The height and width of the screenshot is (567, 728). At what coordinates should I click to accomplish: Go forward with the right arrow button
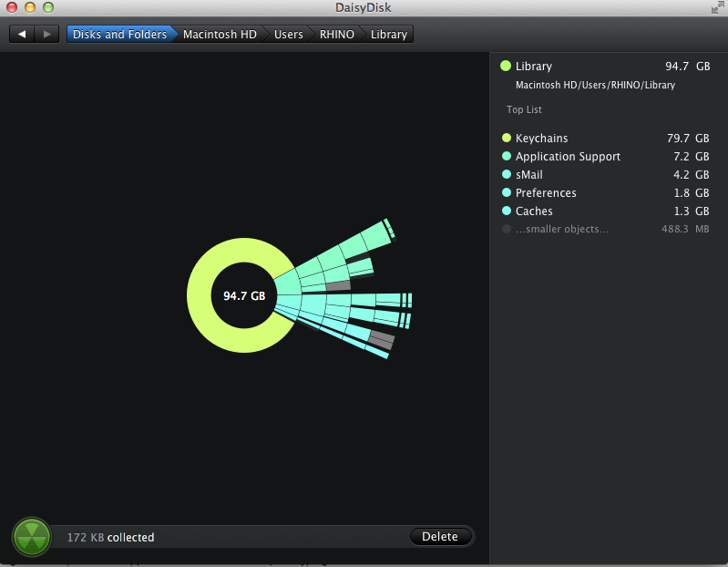tap(46, 34)
